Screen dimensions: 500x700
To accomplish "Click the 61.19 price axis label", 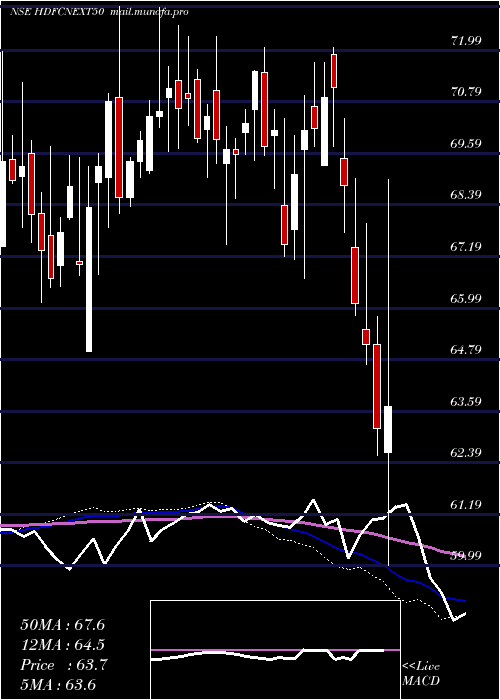I will [467, 504].
